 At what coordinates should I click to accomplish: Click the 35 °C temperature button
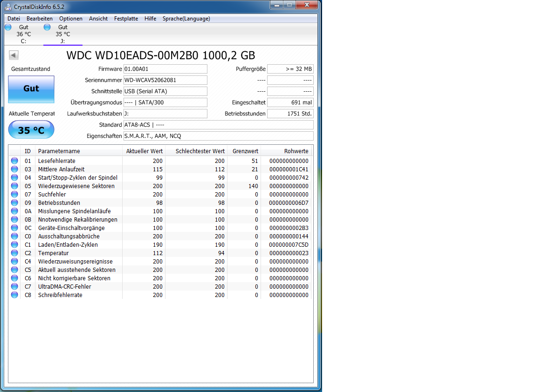click(31, 129)
